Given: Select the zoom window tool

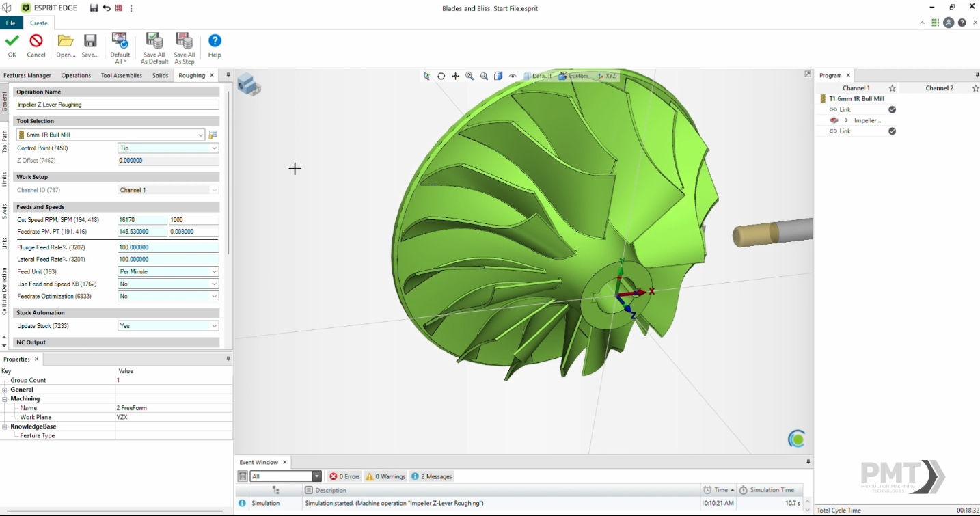Looking at the screenshot, I should [x=484, y=76].
